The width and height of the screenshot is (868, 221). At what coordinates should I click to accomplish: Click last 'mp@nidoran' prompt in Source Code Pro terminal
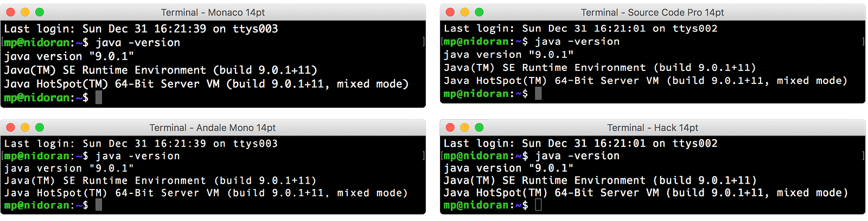click(476, 94)
